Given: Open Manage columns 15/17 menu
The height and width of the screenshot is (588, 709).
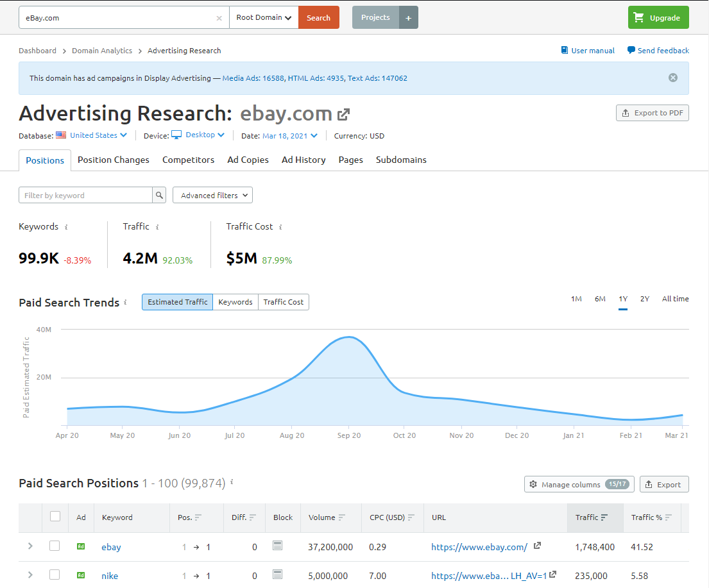Looking at the screenshot, I should tap(579, 484).
